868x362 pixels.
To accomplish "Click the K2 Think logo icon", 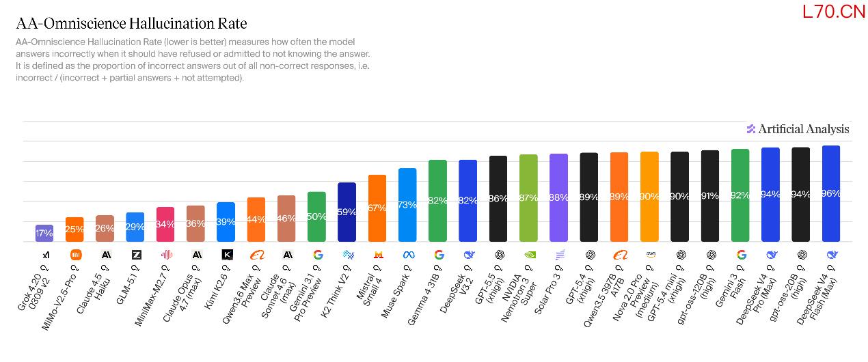I will [x=347, y=255].
